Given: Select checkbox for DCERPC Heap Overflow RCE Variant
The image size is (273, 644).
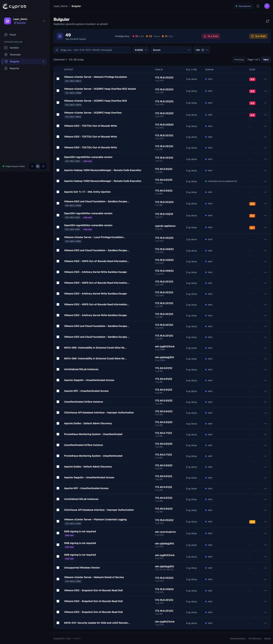Looking at the screenshot, I should click(x=58, y=91).
